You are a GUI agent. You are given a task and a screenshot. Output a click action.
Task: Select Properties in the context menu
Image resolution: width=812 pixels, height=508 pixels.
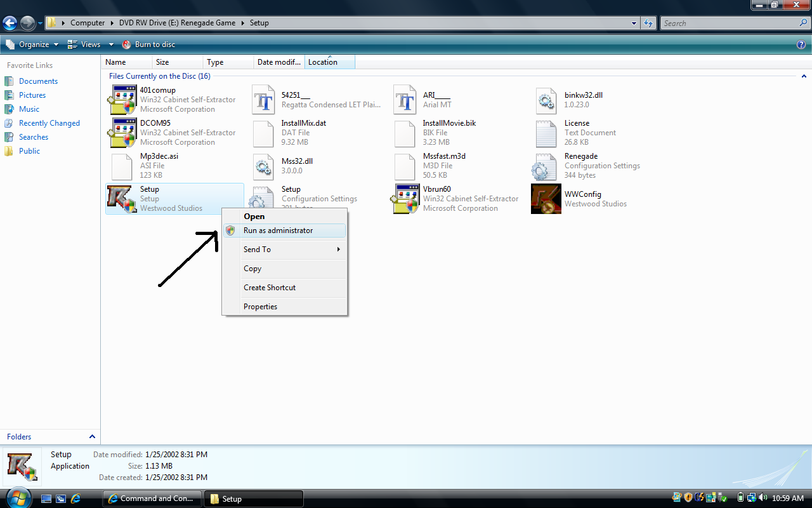point(260,307)
